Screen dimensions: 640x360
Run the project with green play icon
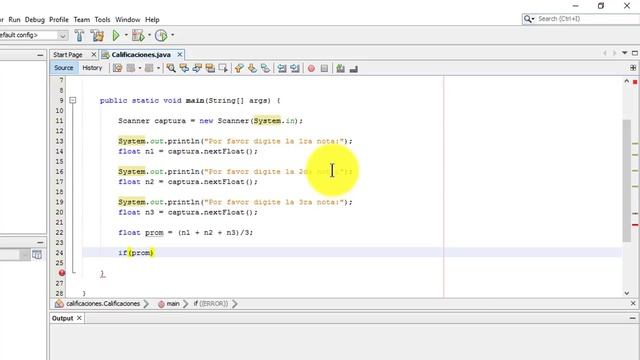tap(116, 36)
